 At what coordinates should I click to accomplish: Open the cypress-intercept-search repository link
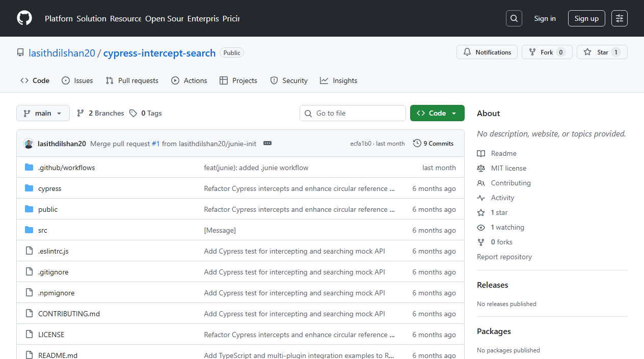click(x=159, y=53)
